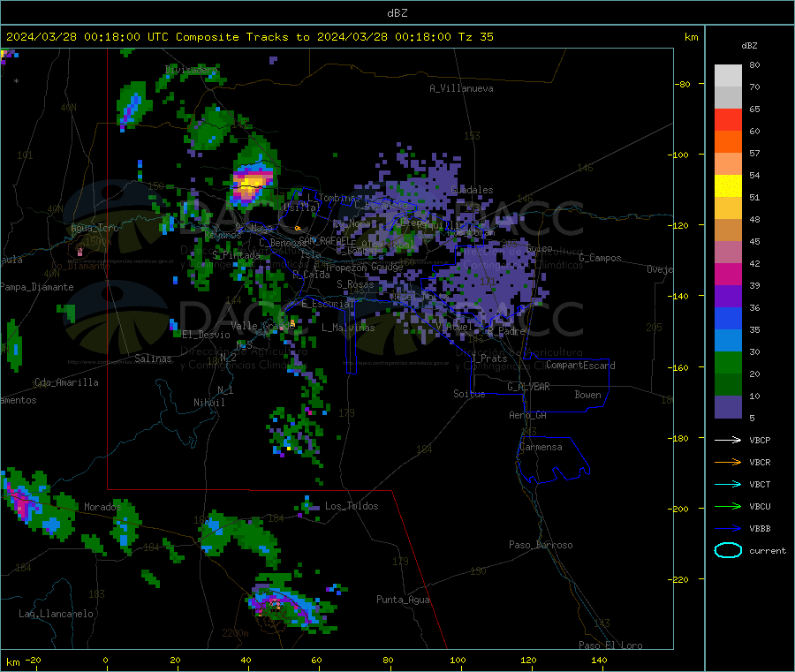This screenshot has width=795, height=672.
Task: Click the 'Paso_Barroso' map label
Action: click(541, 546)
